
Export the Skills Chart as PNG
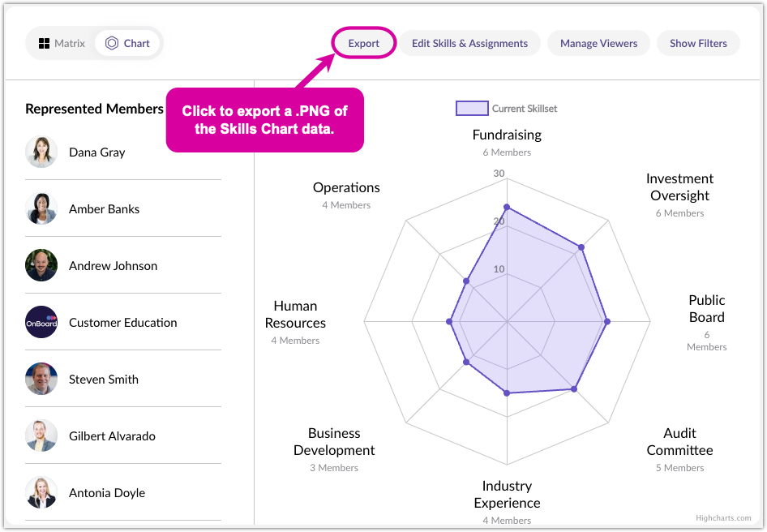pyautogui.click(x=364, y=43)
